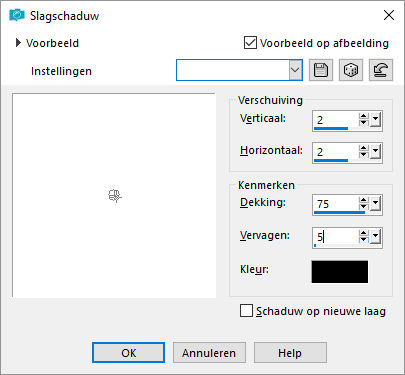Viewport: 405px width, 375px height.
Task: Cancel with the Annuleren button
Action: point(209,353)
